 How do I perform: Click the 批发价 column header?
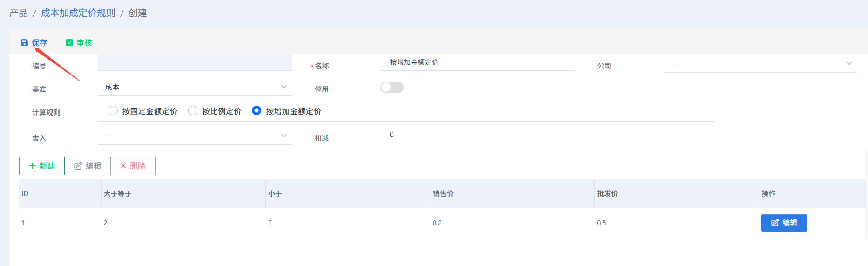click(607, 194)
